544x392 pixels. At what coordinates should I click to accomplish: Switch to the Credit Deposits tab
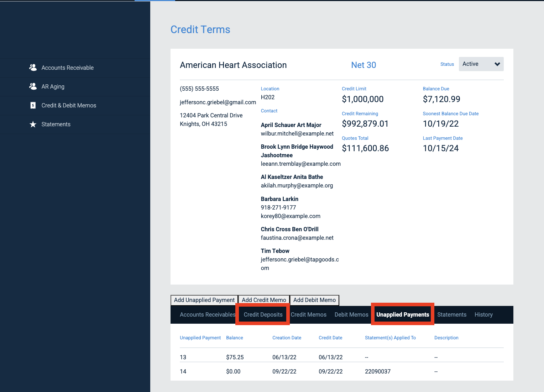click(262, 314)
